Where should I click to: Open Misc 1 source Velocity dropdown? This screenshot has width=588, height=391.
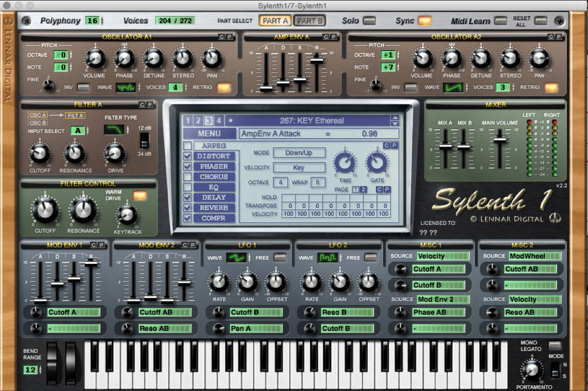click(x=443, y=256)
